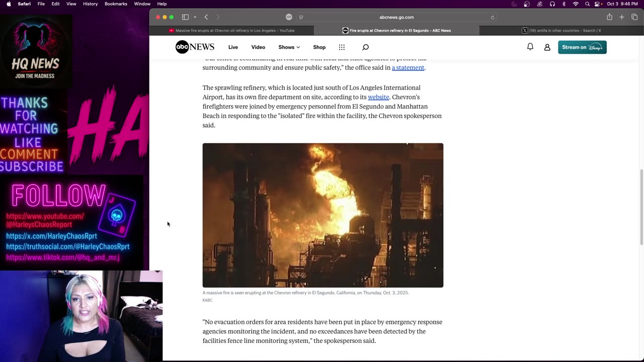Open Spotlight search in menu bar

tap(587, 4)
